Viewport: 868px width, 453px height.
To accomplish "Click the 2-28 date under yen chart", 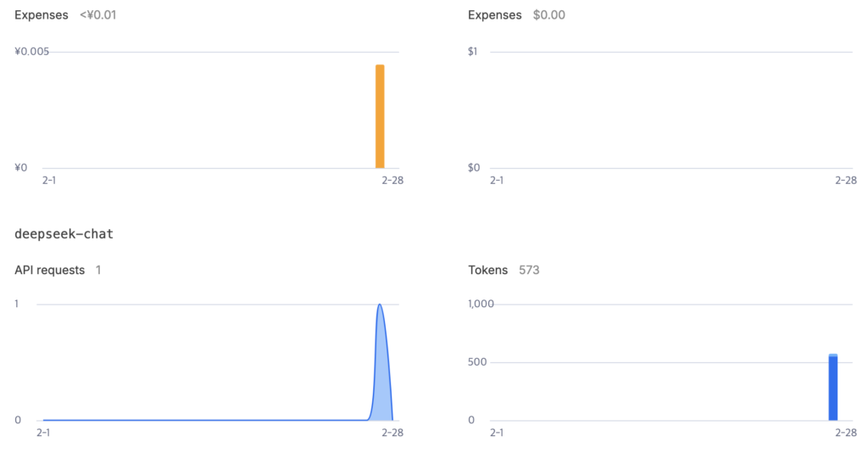I will pos(392,180).
